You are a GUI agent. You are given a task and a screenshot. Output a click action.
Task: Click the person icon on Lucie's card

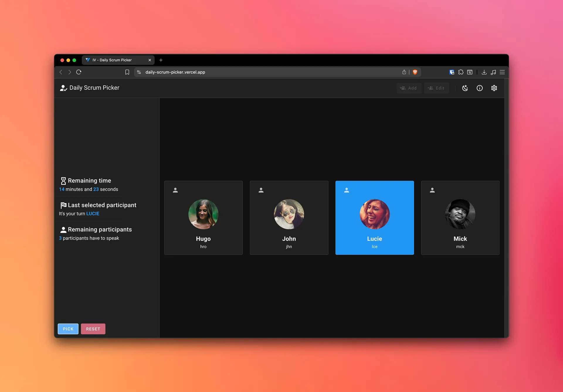tap(347, 190)
